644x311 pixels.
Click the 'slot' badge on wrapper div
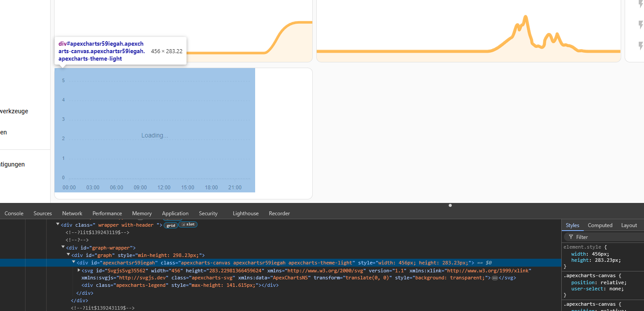tap(188, 224)
